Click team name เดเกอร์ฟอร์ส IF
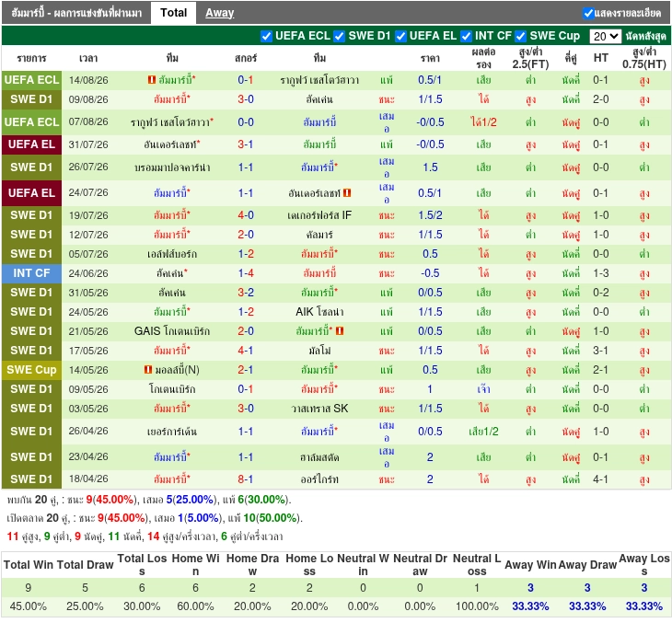Image resolution: width=672 pixels, height=623 pixels. point(319,215)
